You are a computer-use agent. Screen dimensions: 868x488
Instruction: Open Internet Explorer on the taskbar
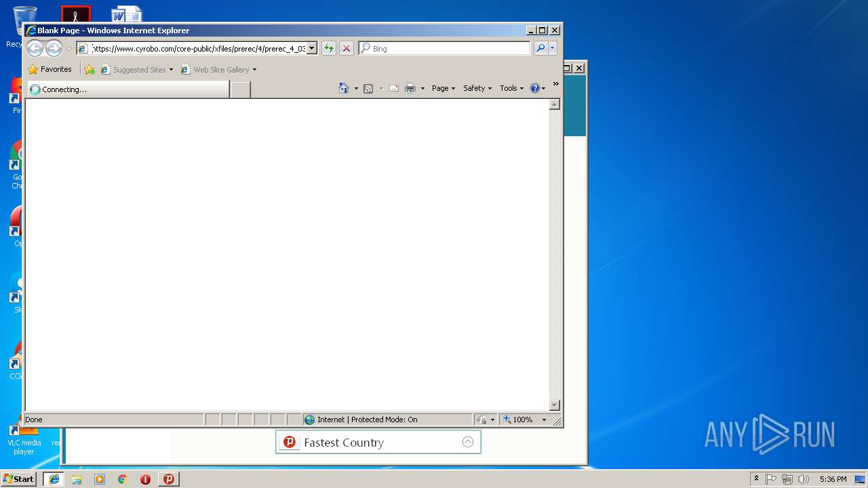click(54, 479)
